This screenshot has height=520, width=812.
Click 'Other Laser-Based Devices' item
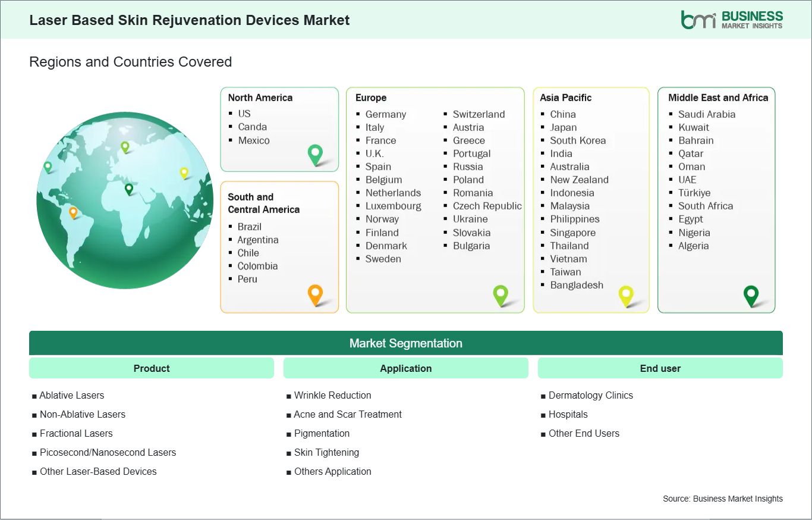click(x=98, y=471)
